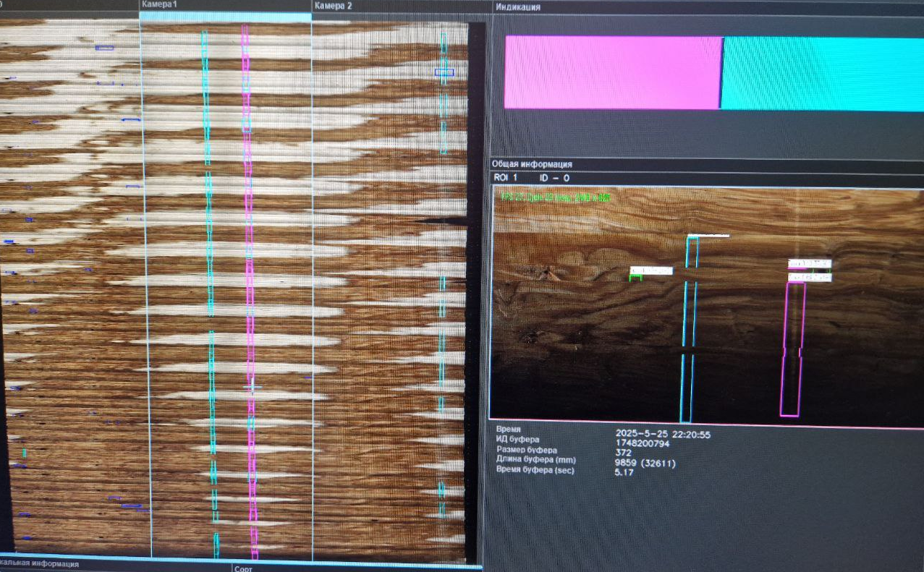Select the Время timestamp value
Image resolution: width=924 pixels, height=572 pixels.
662,435
